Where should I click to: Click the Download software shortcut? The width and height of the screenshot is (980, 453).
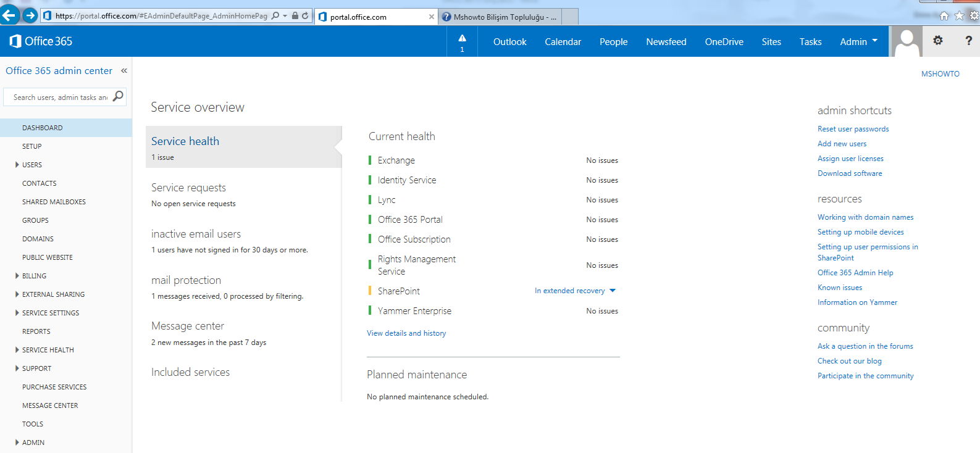(850, 173)
